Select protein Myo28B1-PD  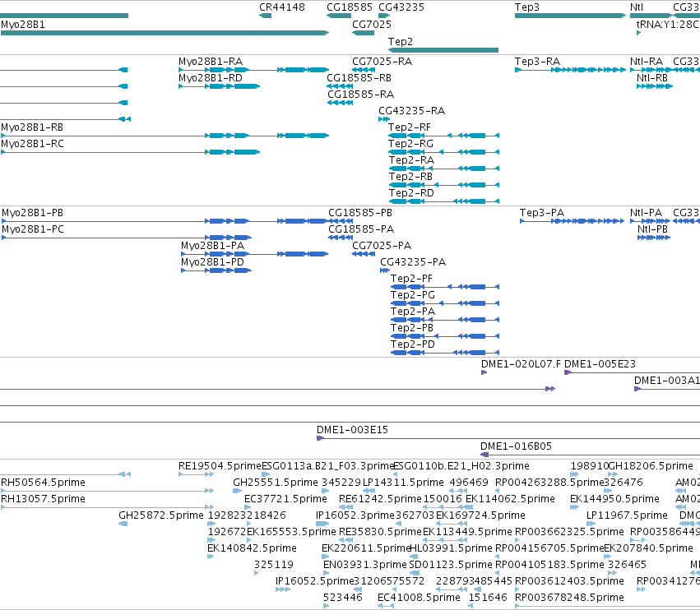(x=216, y=270)
